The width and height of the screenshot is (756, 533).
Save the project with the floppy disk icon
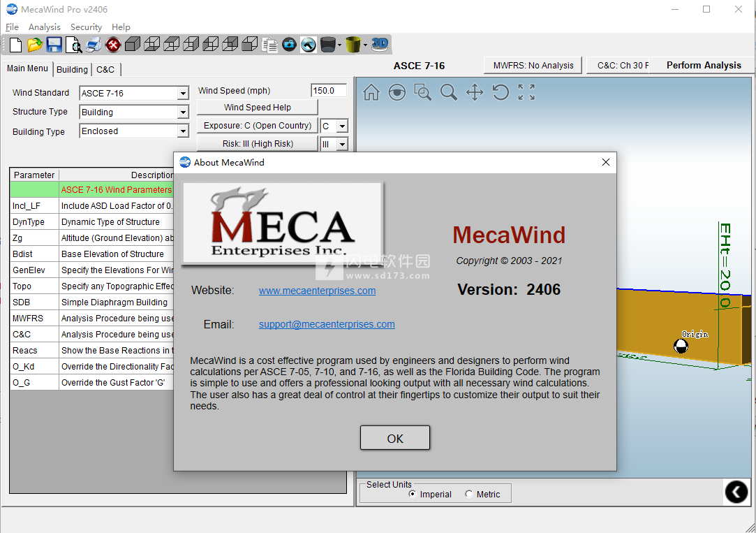(54, 45)
